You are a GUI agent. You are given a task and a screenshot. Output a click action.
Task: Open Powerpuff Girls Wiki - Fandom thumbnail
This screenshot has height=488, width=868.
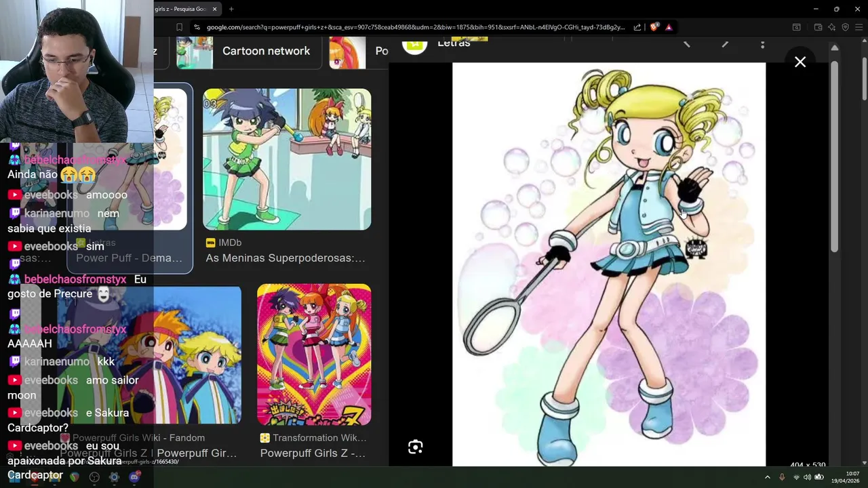[x=149, y=354]
